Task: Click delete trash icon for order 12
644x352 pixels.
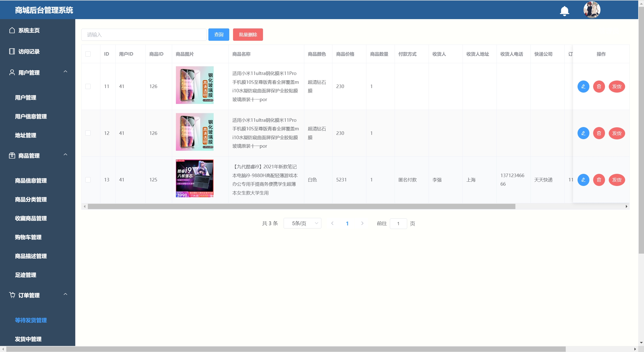Action: (x=599, y=133)
